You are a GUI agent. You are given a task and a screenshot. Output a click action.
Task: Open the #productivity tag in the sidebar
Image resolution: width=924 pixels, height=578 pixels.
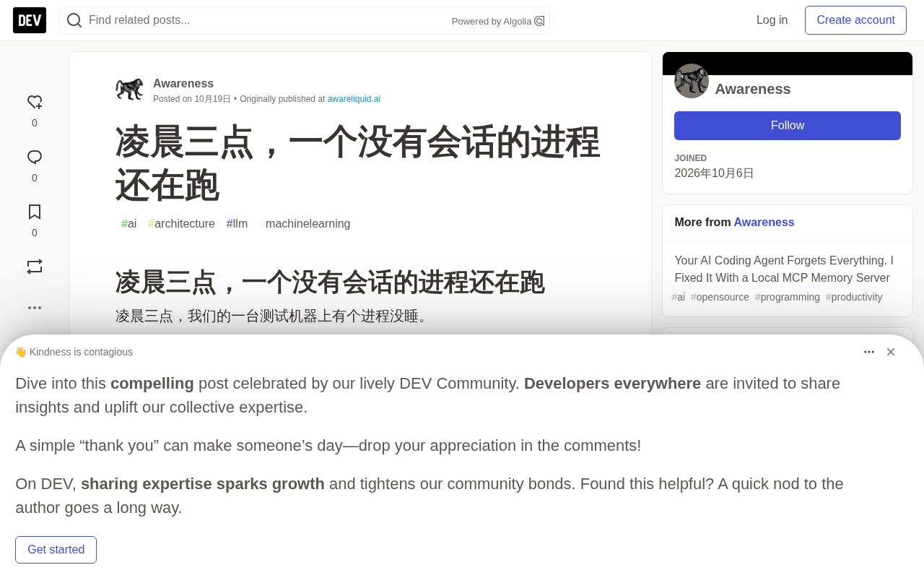pyautogui.click(x=854, y=297)
